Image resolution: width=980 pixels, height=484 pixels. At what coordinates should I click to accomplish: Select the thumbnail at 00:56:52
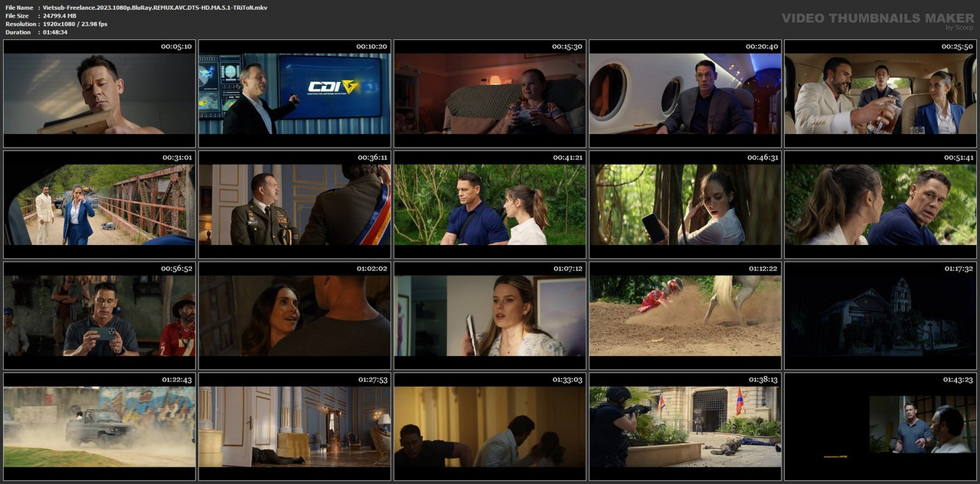click(x=100, y=316)
